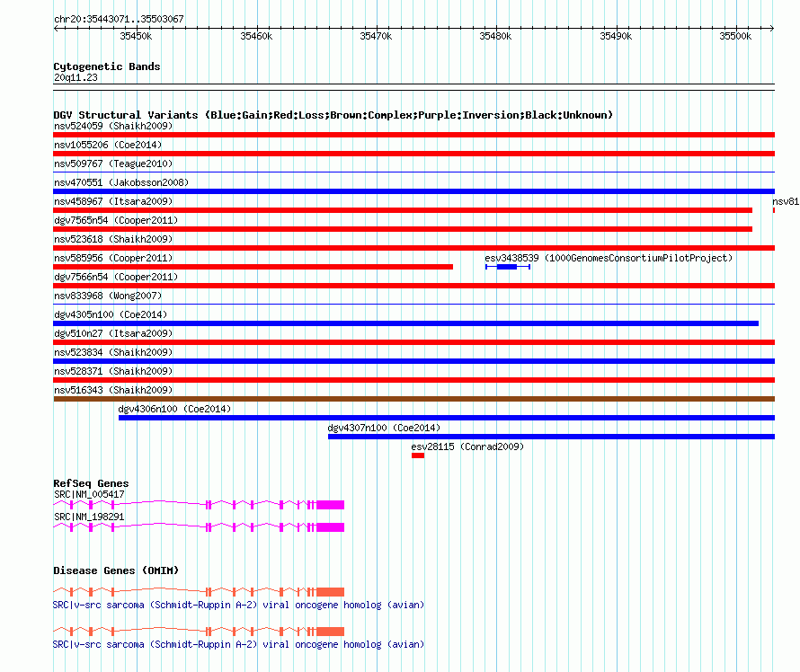Select the dgv7565n54 (Cooper2011) loss bar
This screenshot has width=800, height=672.
[403, 229]
